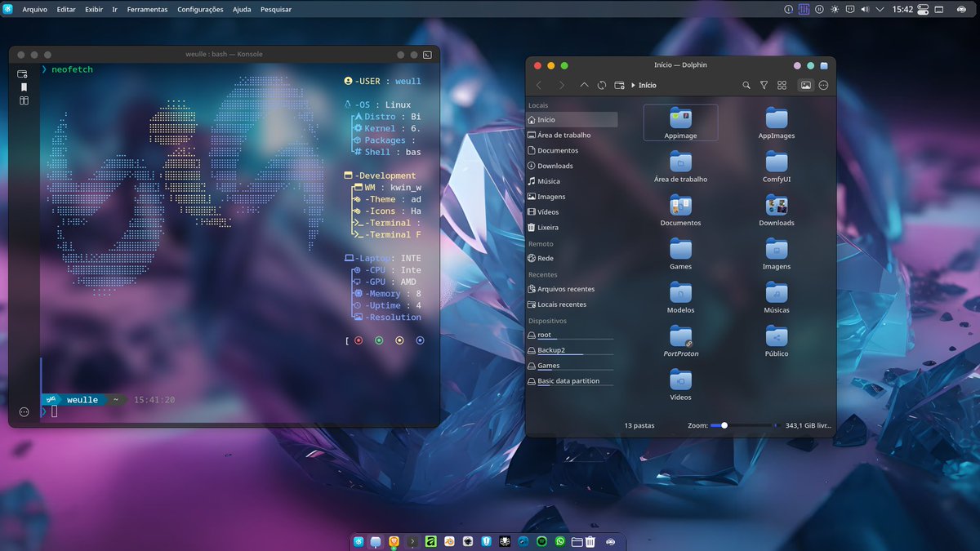
Task: Click Konsole titlebar terminal icon
Action: click(x=427, y=54)
